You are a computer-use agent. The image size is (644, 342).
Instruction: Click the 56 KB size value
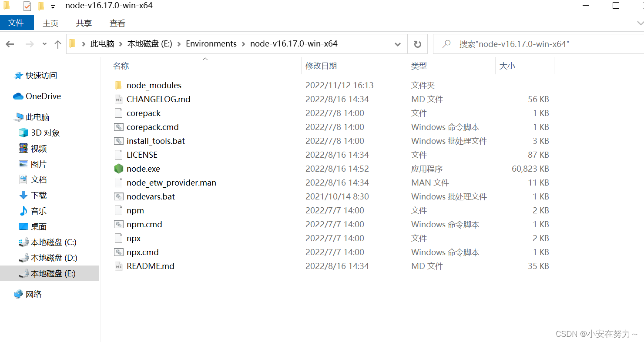[x=539, y=100]
